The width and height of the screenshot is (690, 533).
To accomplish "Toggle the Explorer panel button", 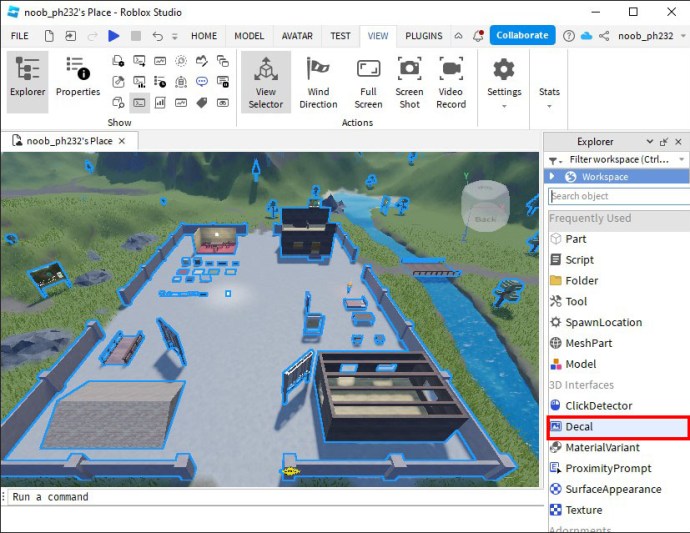I will (28, 78).
